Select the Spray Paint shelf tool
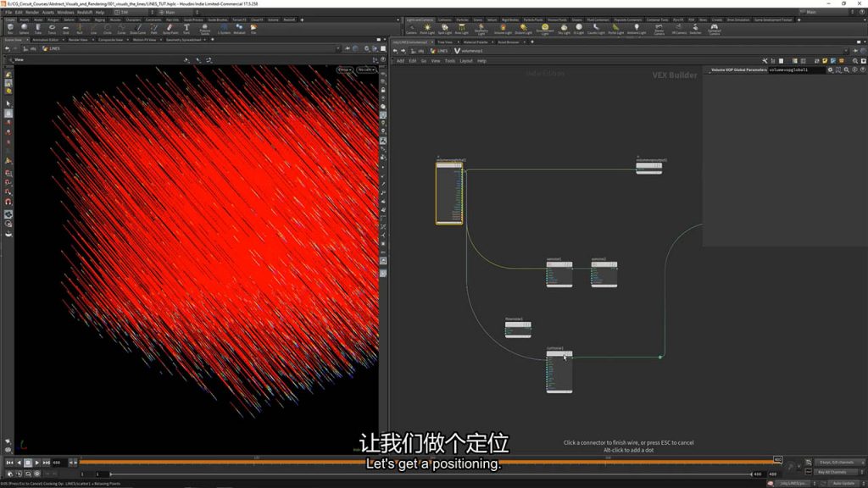 click(x=170, y=28)
